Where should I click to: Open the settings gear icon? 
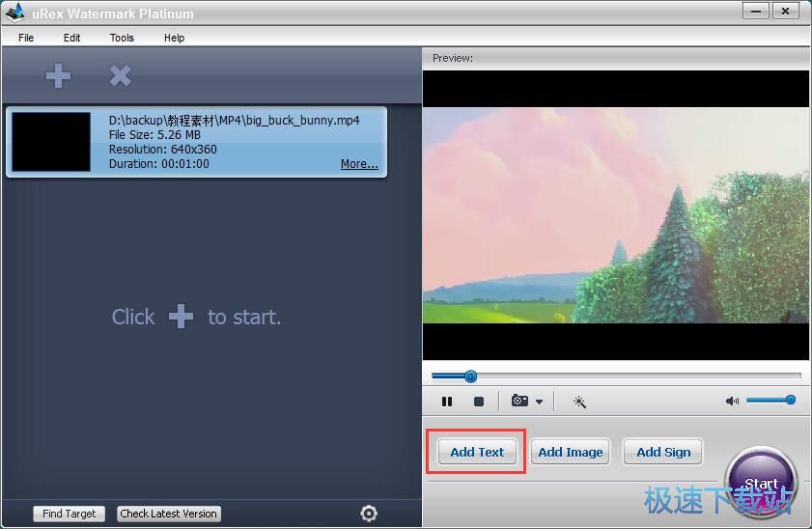369,514
